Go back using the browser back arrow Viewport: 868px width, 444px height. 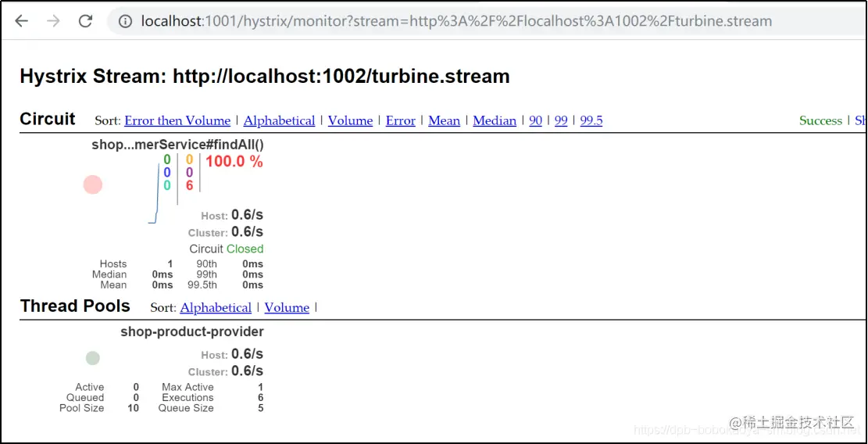(x=21, y=22)
